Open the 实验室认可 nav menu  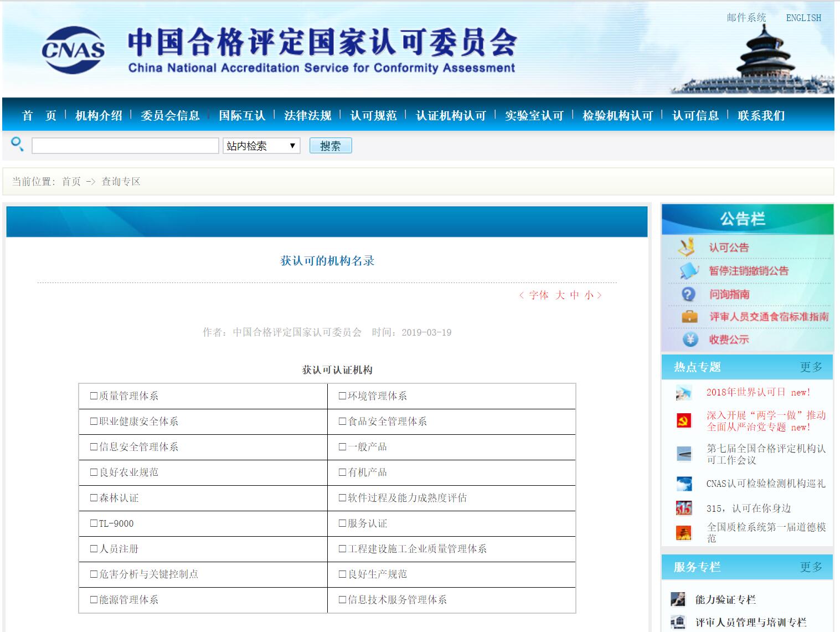coord(534,115)
